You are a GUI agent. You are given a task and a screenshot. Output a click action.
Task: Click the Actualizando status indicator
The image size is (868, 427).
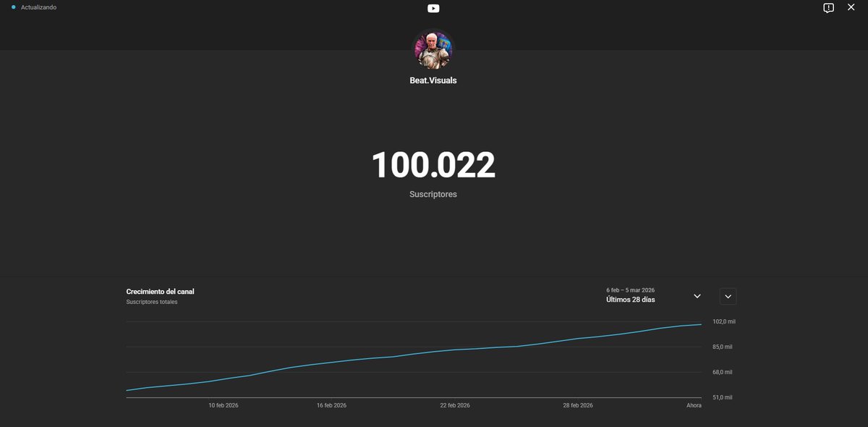click(34, 7)
